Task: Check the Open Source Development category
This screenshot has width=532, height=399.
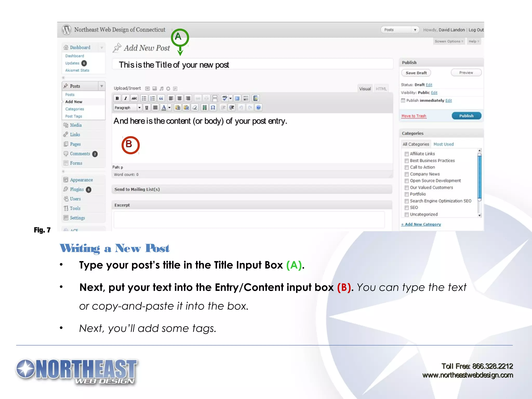Action: click(x=407, y=181)
